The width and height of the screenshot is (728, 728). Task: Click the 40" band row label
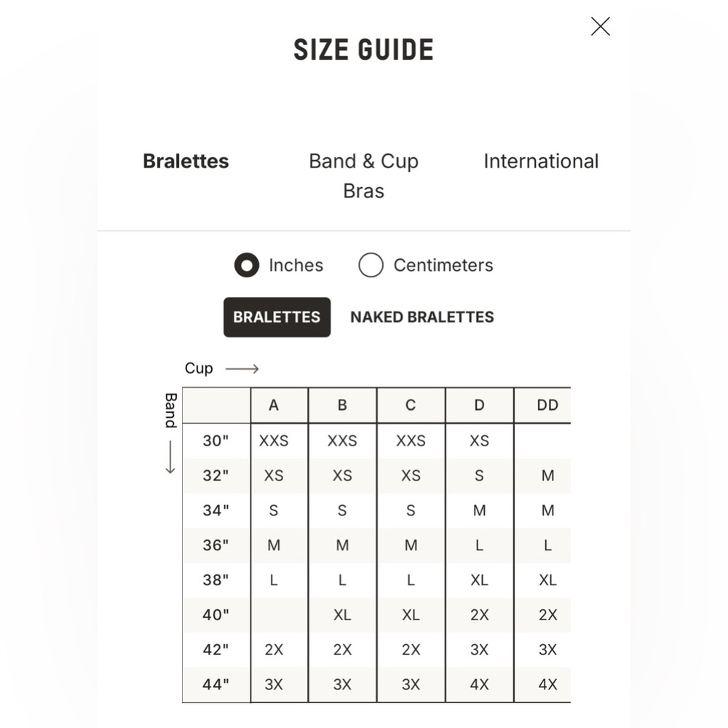(x=216, y=614)
